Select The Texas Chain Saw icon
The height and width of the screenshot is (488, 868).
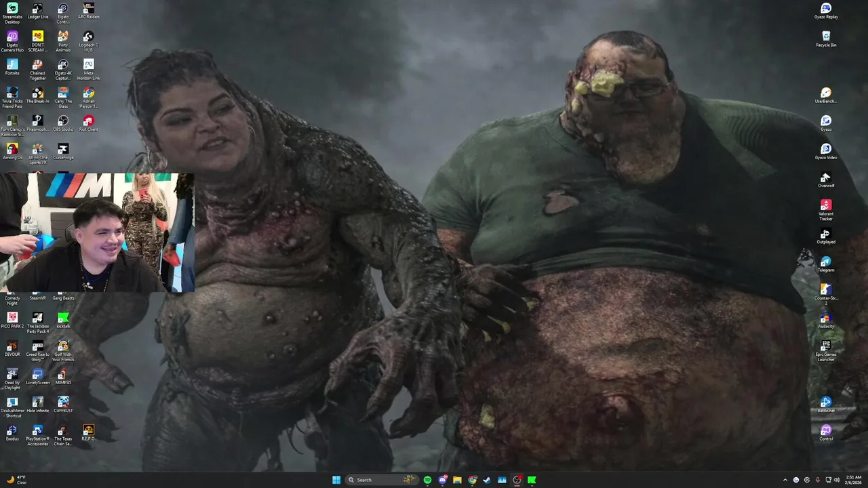63,436
